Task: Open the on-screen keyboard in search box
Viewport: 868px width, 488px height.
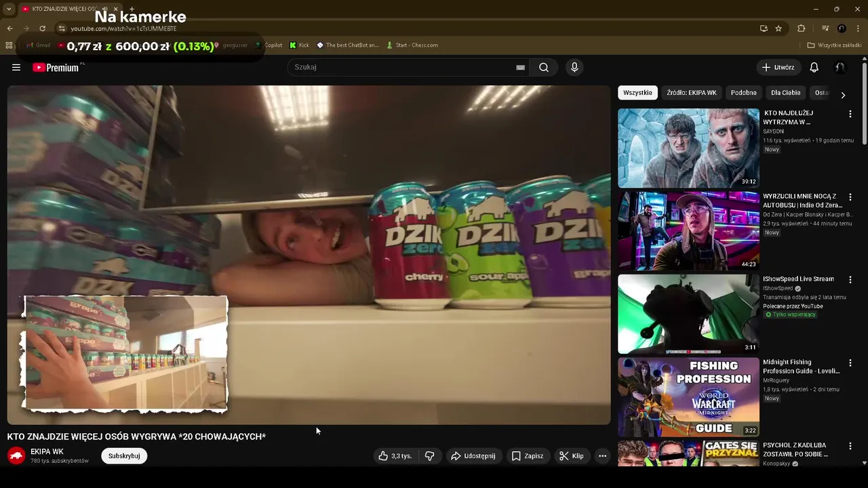Action: (x=520, y=67)
